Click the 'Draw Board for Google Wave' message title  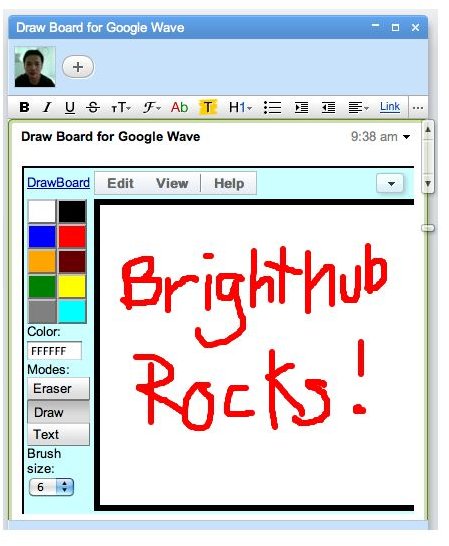click(110, 136)
